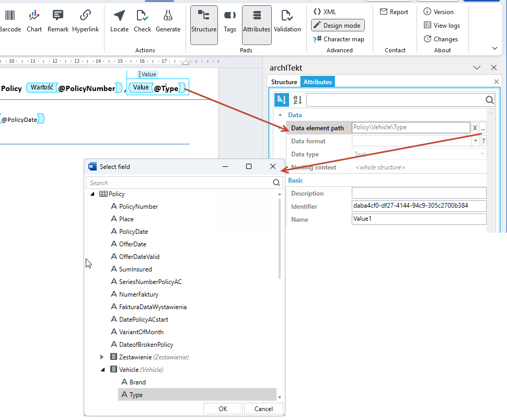
Task: Insert a Chart from the ribbon
Action: pyautogui.click(x=34, y=21)
